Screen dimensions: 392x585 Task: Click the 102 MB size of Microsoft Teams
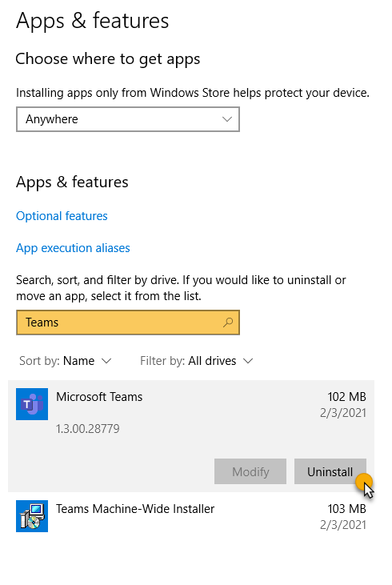point(347,397)
